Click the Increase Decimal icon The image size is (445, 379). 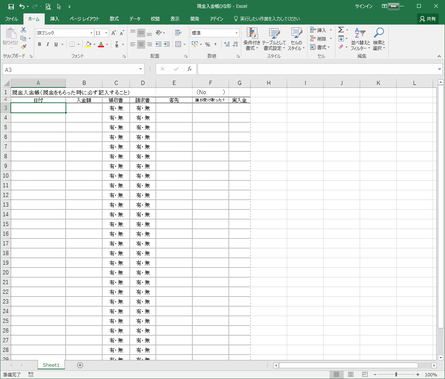coord(227,44)
